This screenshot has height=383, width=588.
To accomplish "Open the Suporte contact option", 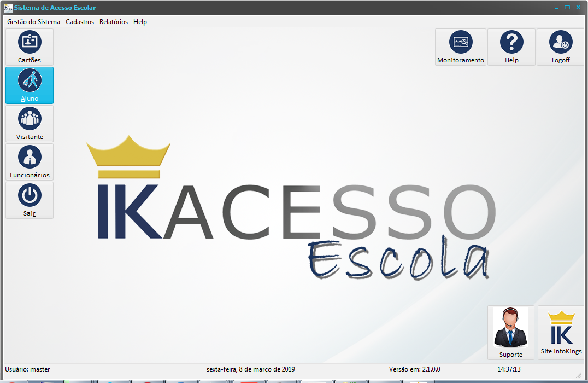I will (510, 332).
